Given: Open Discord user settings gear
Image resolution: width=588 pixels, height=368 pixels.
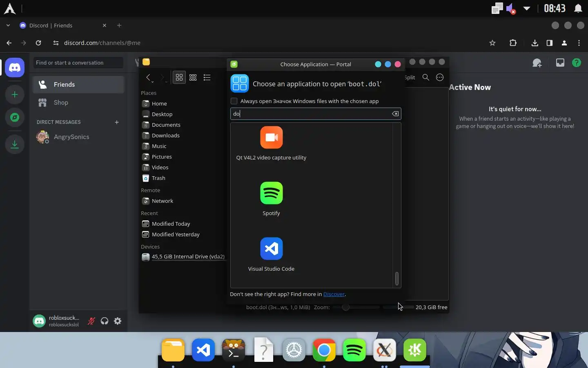Looking at the screenshot, I should click(118, 321).
